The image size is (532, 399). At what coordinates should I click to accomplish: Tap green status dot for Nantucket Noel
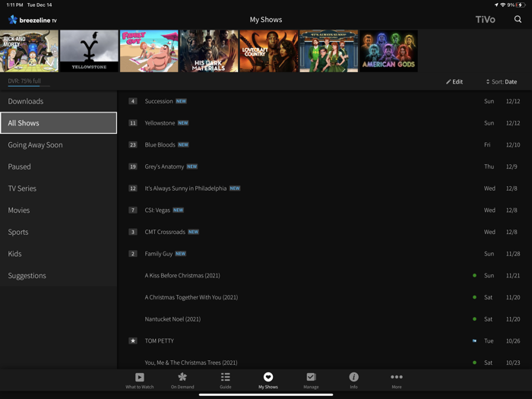point(474,319)
